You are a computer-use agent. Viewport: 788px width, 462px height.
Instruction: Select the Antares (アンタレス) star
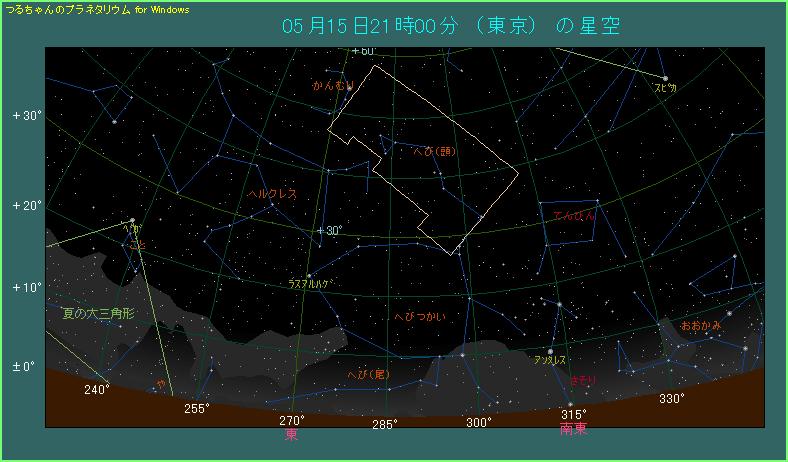coord(551,351)
